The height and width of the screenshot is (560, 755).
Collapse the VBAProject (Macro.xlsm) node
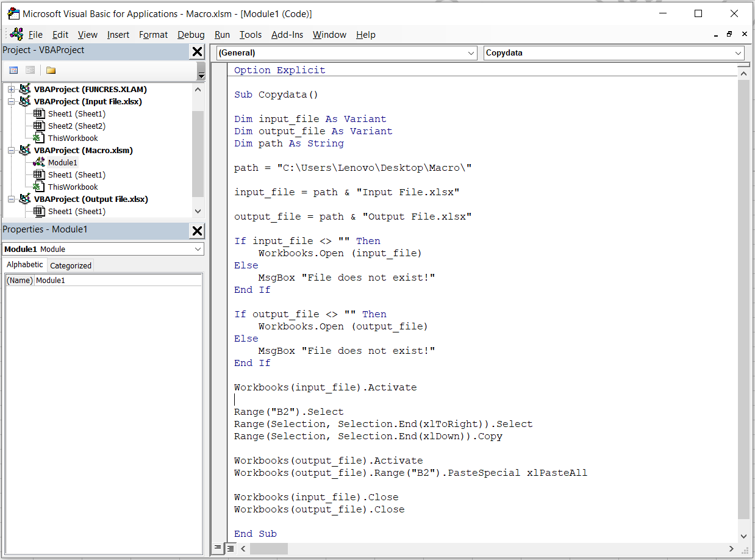click(11, 151)
